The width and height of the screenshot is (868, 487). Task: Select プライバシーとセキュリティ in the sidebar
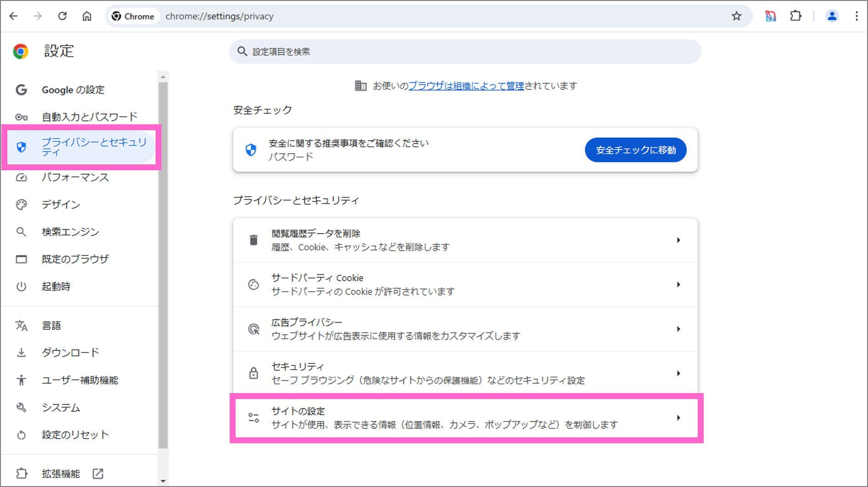(x=81, y=147)
